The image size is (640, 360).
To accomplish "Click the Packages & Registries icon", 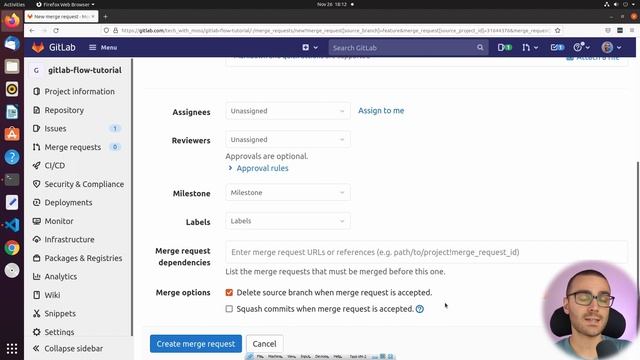I will (36, 258).
